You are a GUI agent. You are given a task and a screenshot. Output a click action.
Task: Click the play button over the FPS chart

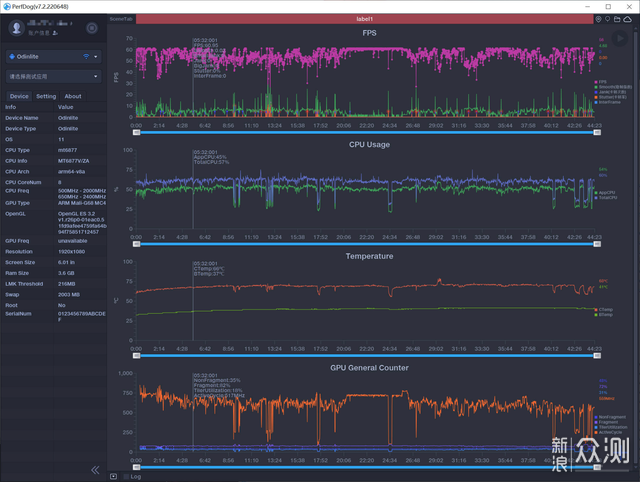620,38
